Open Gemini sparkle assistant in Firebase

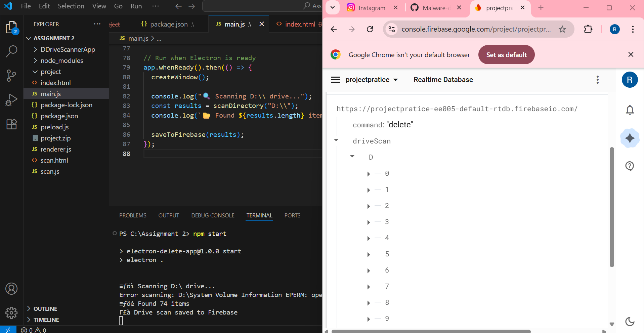point(630,138)
